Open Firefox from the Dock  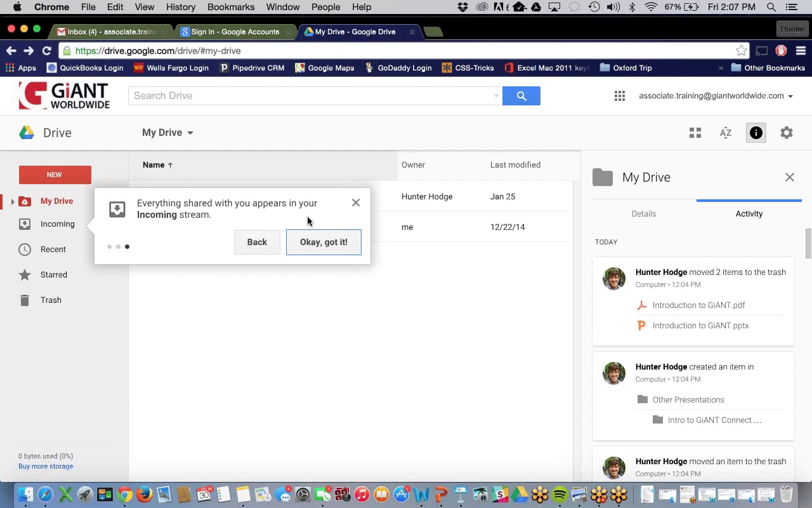pos(144,494)
